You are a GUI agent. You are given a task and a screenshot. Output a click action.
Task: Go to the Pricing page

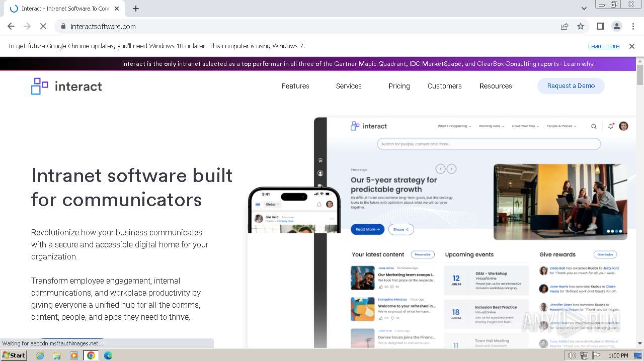399,86
